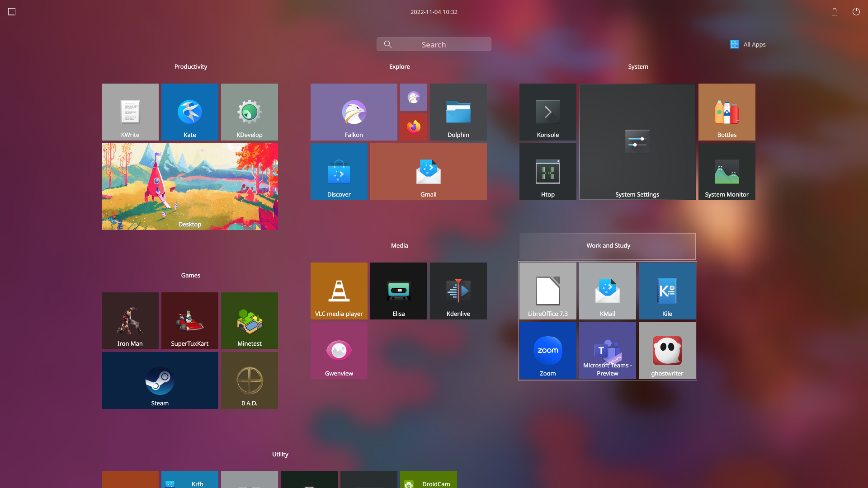Launch Falcon browser large tile
The width and height of the screenshot is (868, 488).
[x=354, y=112]
